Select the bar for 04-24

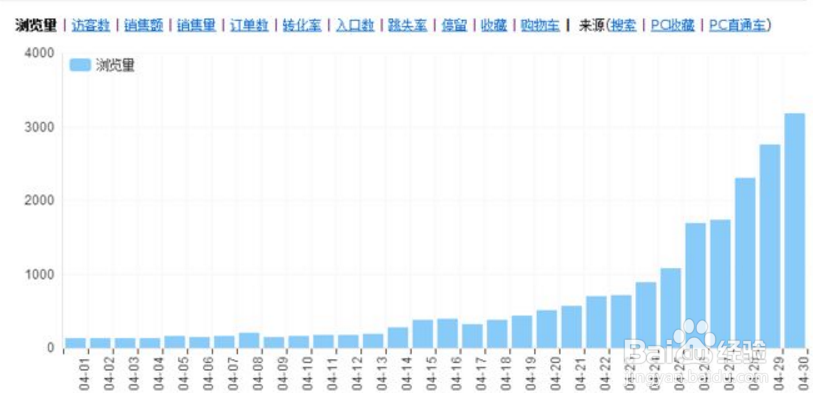[x=646, y=315]
